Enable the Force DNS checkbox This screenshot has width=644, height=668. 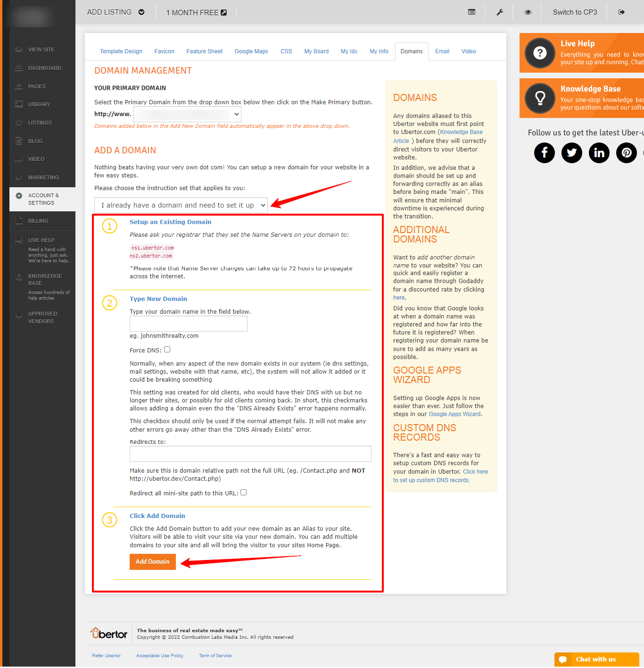coord(167,350)
